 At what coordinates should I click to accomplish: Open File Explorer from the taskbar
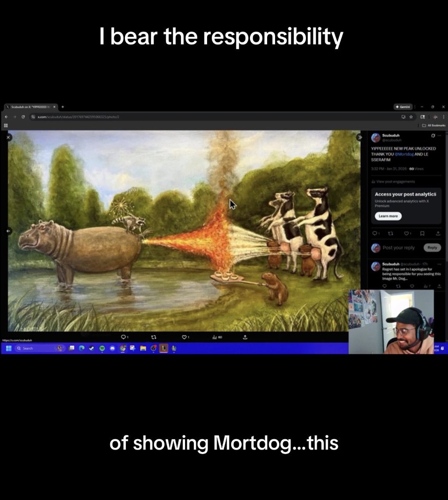143,348
